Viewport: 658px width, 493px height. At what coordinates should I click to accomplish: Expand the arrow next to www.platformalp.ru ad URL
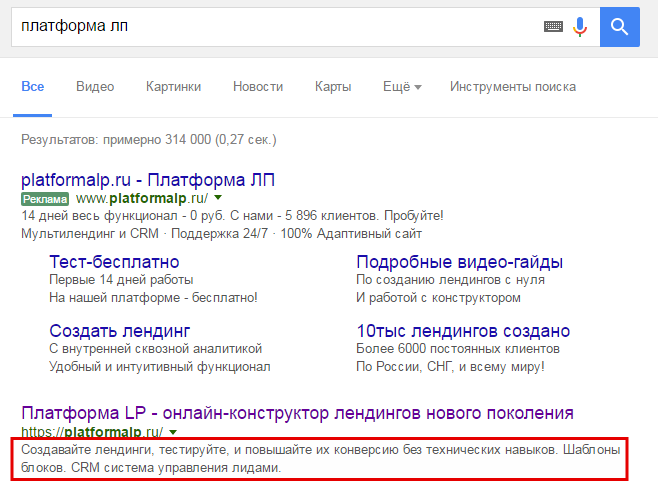coord(218,199)
